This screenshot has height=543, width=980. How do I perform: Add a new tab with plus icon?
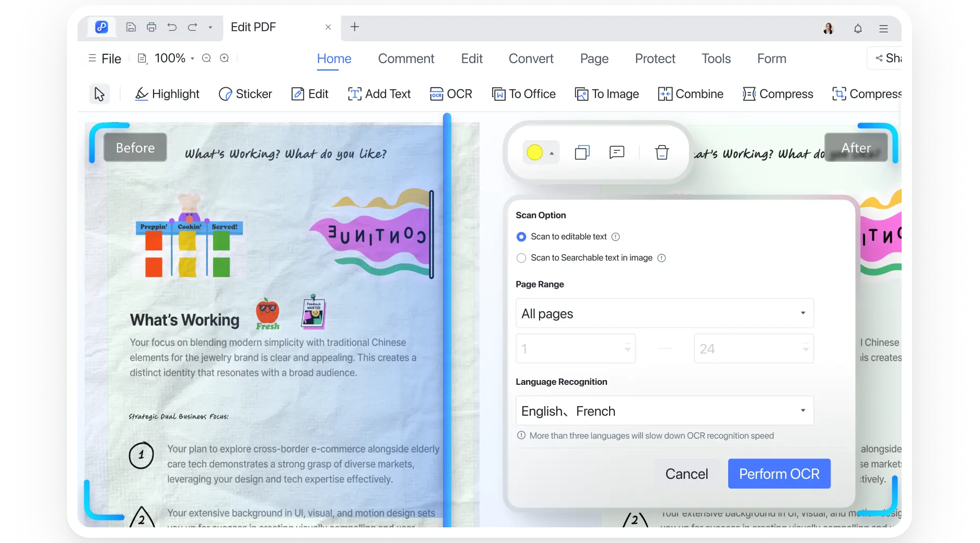pyautogui.click(x=355, y=27)
